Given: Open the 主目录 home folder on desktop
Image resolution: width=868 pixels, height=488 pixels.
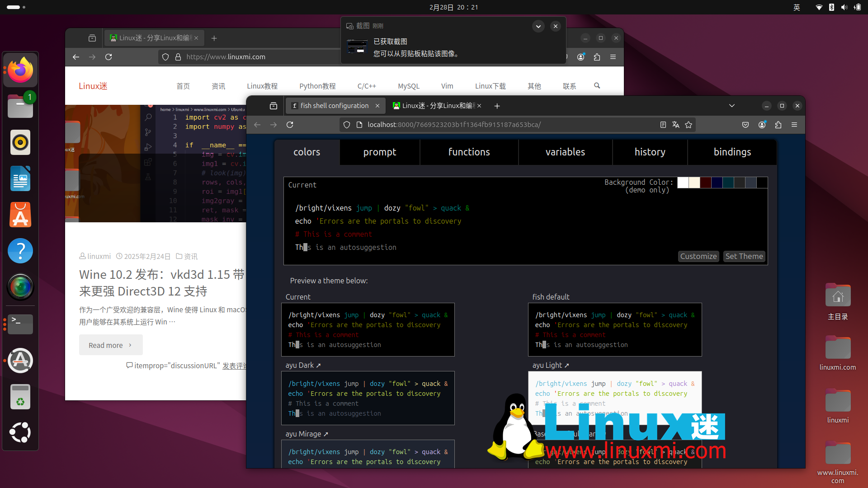Looking at the screenshot, I should [x=838, y=302].
